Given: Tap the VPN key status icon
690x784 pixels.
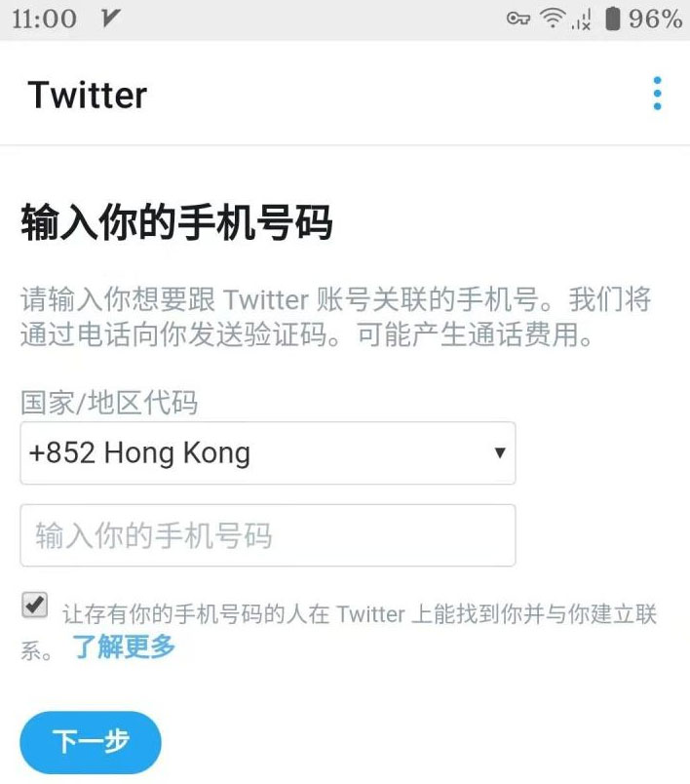Looking at the screenshot, I should click(517, 19).
